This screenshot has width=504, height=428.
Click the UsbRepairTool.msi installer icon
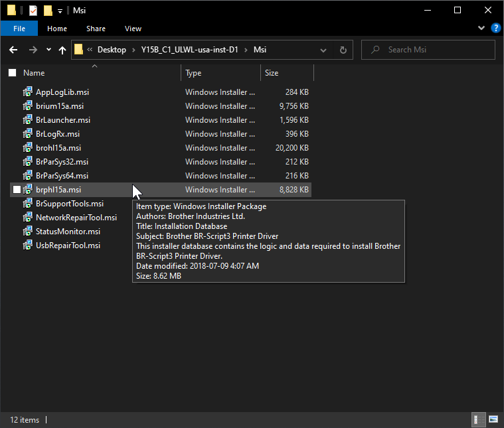(x=28, y=245)
